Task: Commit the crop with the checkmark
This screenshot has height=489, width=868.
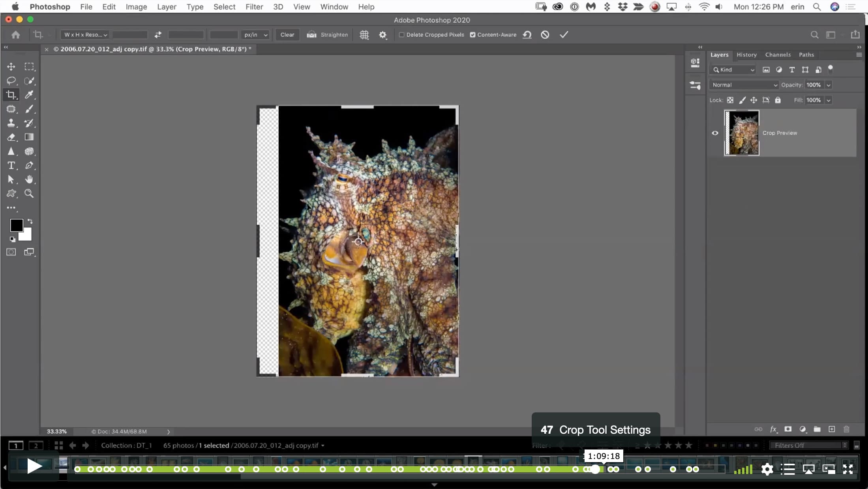Action: click(564, 35)
